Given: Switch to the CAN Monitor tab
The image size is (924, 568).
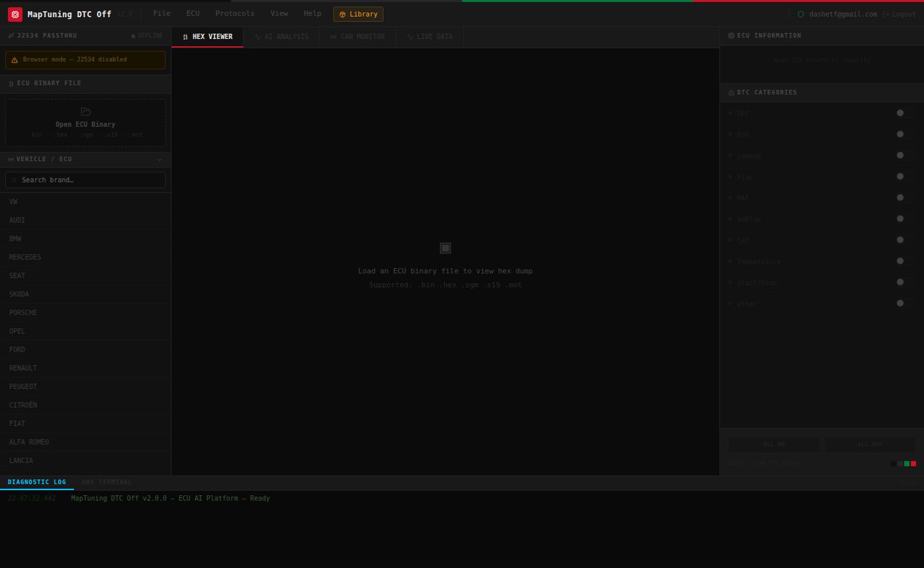Looking at the screenshot, I should click(x=357, y=37).
